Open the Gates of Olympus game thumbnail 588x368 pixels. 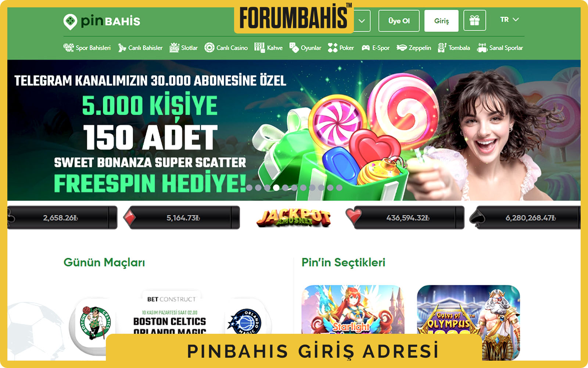click(469, 322)
